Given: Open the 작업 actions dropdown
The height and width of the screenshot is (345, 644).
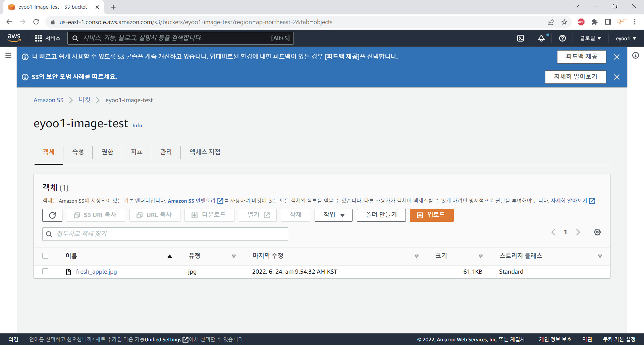Looking at the screenshot, I should 333,215.
